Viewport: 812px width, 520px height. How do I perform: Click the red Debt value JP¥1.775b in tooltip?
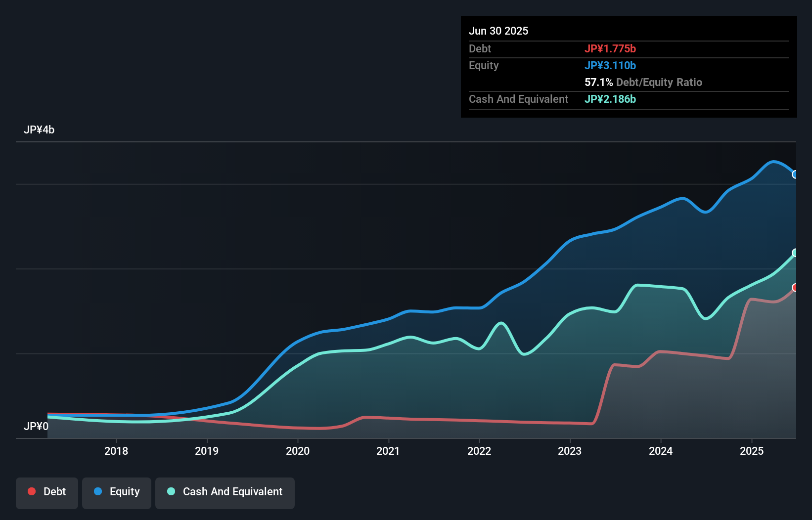coord(611,48)
